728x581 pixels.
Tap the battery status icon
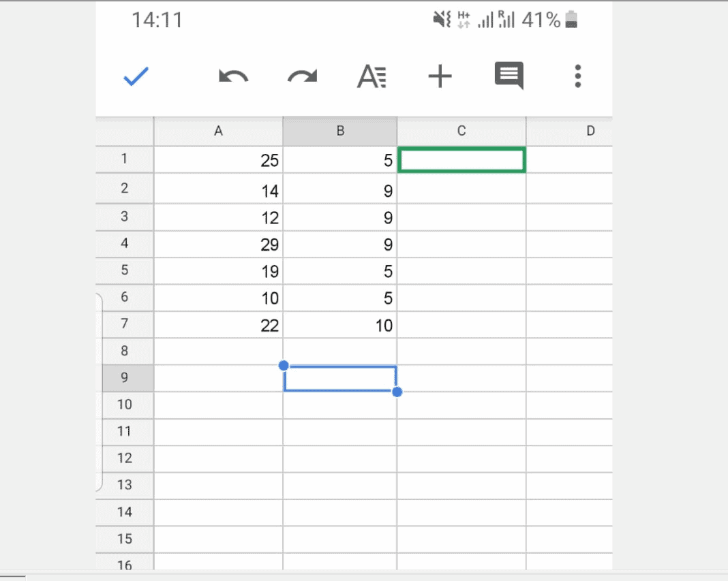tap(571, 20)
